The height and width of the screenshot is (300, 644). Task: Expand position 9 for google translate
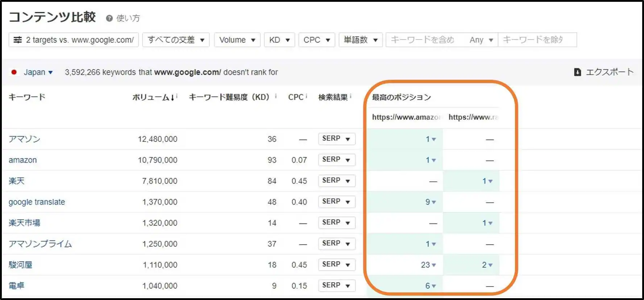pyautogui.click(x=431, y=202)
